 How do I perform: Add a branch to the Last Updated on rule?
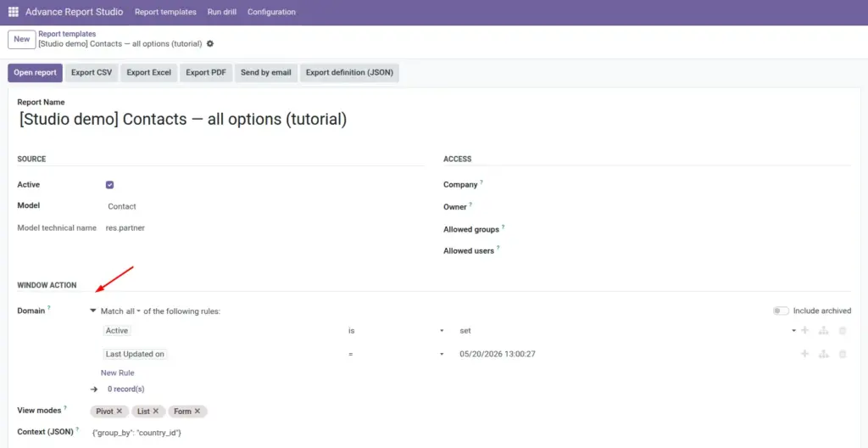(x=824, y=354)
